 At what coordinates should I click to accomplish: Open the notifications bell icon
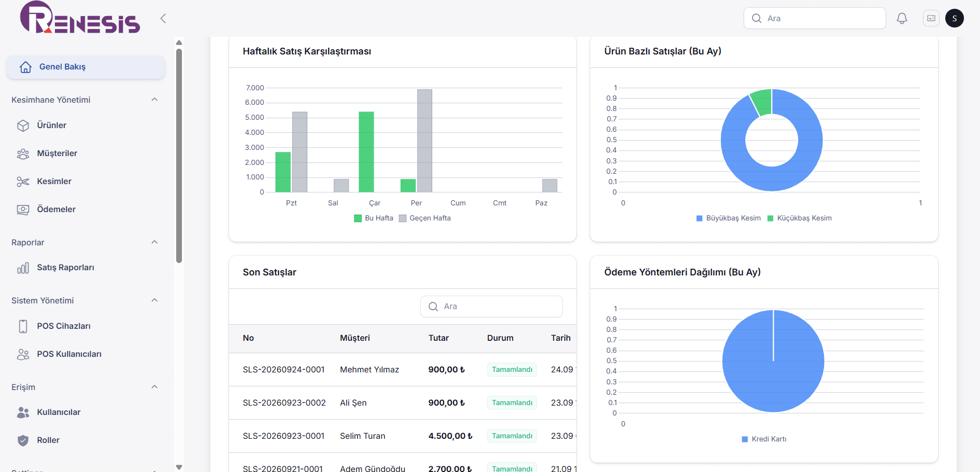tap(902, 18)
